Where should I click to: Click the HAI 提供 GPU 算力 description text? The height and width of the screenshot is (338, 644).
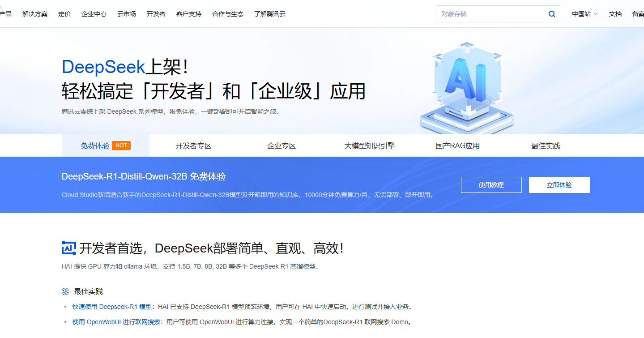point(191,266)
